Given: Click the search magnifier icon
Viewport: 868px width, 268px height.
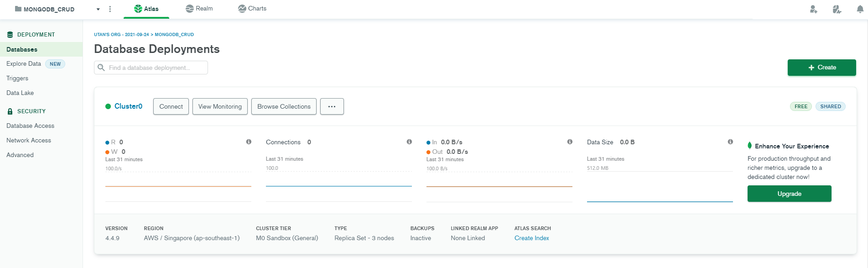Looking at the screenshot, I should (101, 68).
